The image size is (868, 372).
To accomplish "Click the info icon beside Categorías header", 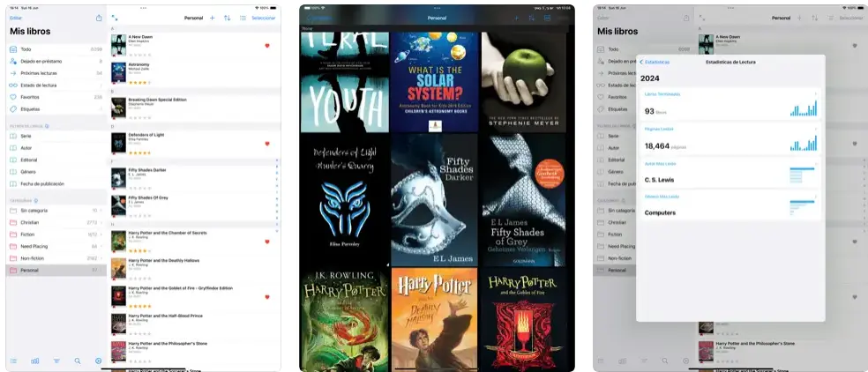I will (x=36, y=200).
